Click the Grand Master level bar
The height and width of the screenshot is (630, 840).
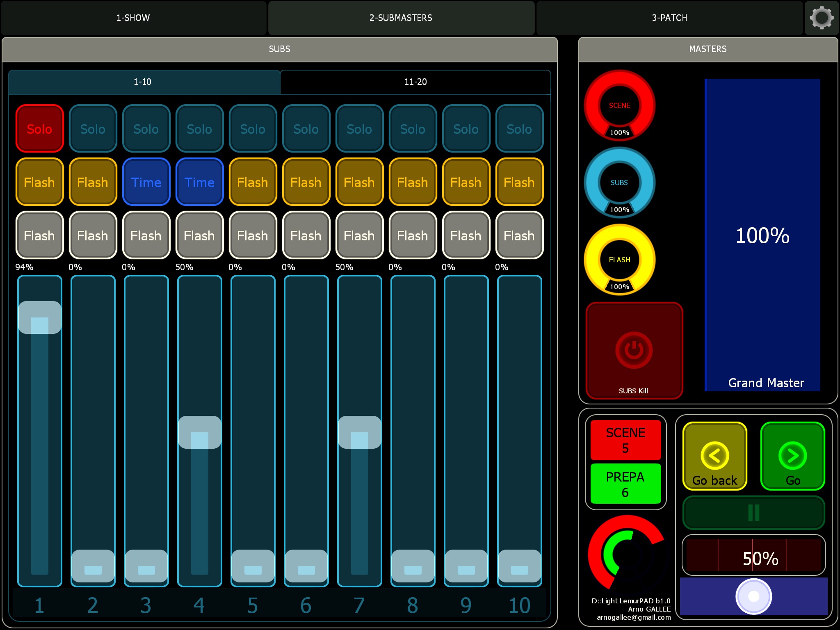762,235
